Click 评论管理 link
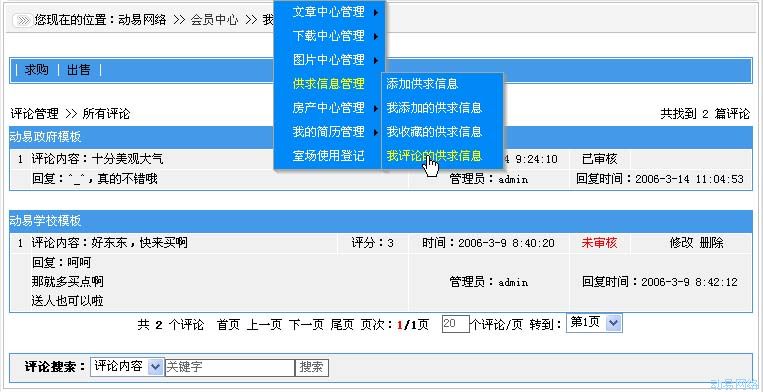The image size is (763, 392). [x=35, y=114]
